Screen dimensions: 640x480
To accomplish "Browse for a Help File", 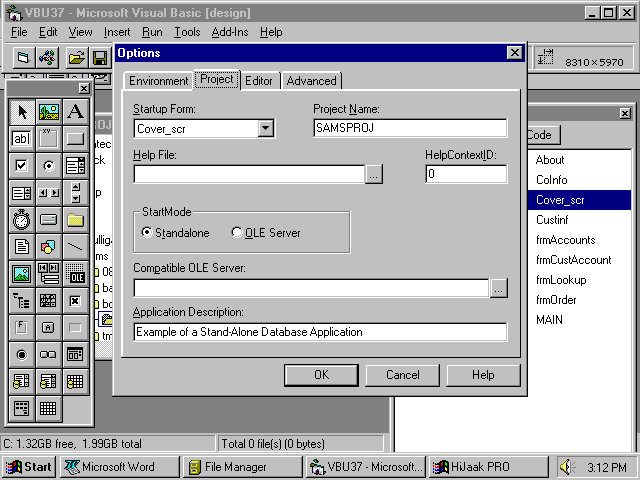I will 373,174.
